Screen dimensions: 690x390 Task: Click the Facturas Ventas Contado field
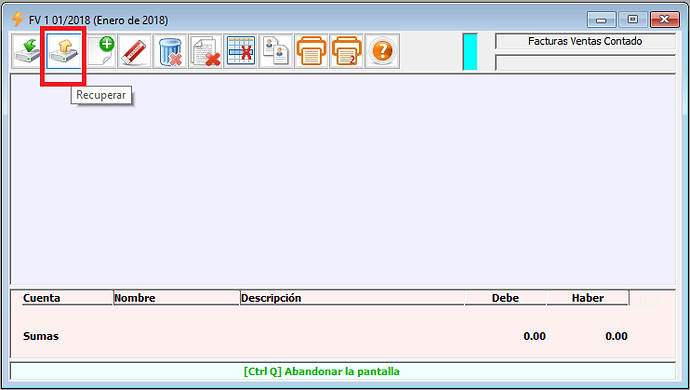pyautogui.click(x=585, y=41)
